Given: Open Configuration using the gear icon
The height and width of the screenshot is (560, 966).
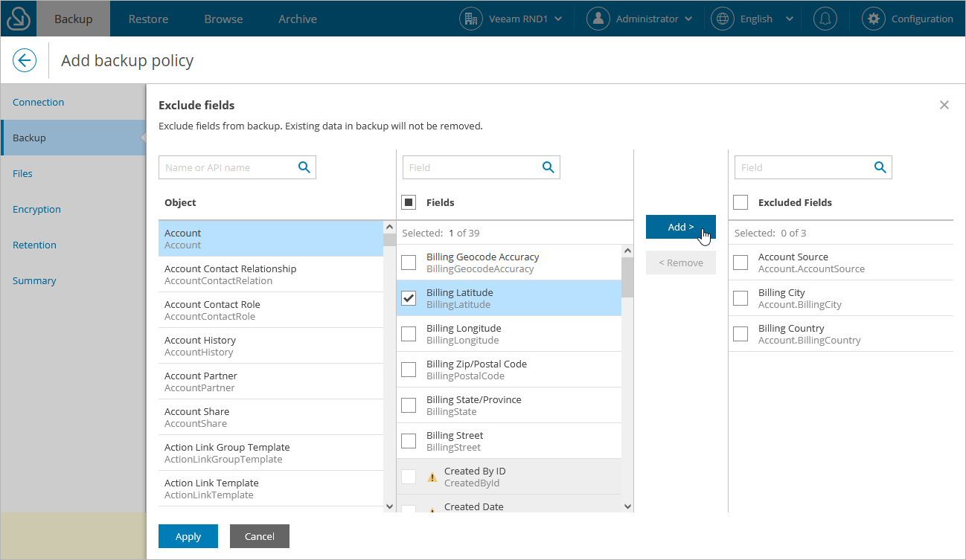Looking at the screenshot, I should [872, 18].
